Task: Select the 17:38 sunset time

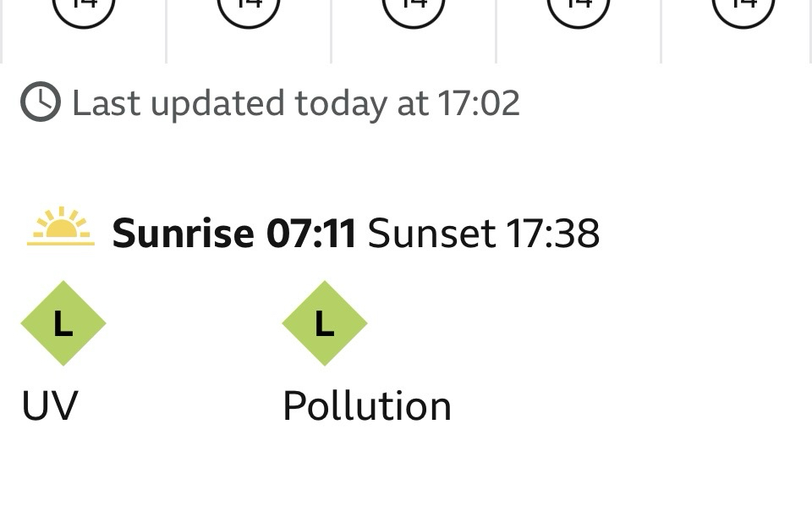Action: pyautogui.click(x=553, y=234)
